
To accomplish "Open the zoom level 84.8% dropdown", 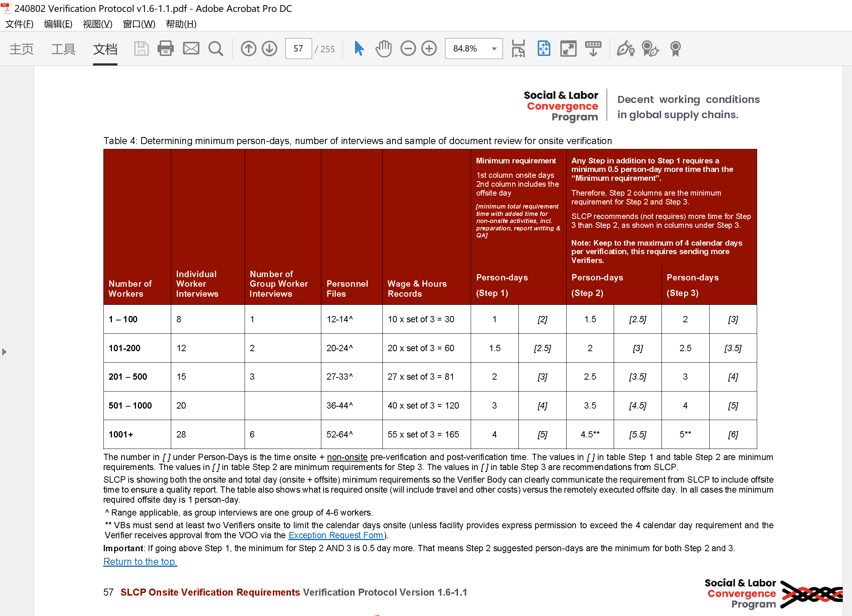I will [494, 49].
